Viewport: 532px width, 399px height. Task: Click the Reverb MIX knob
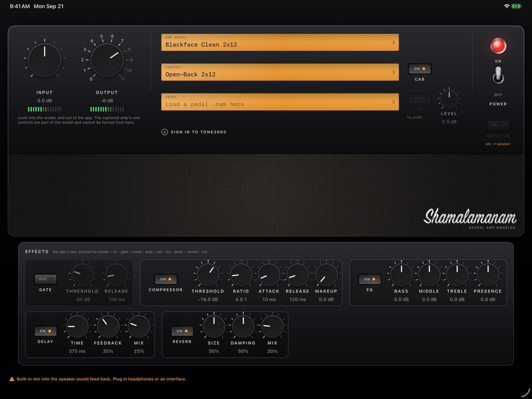[x=272, y=326]
